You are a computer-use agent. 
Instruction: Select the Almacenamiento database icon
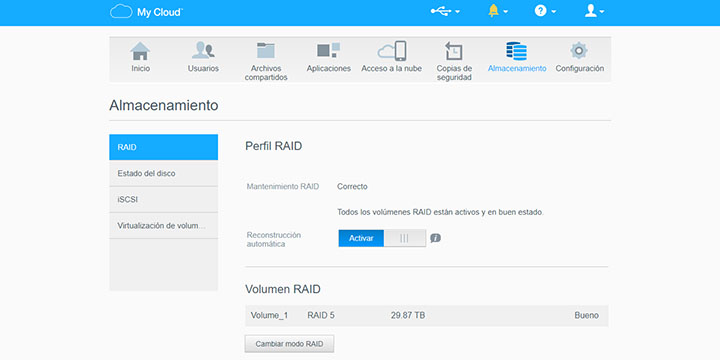tap(517, 51)
